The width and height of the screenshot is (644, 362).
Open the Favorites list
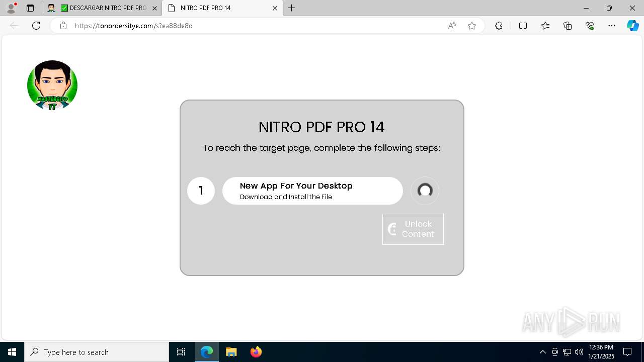point(545,26)
